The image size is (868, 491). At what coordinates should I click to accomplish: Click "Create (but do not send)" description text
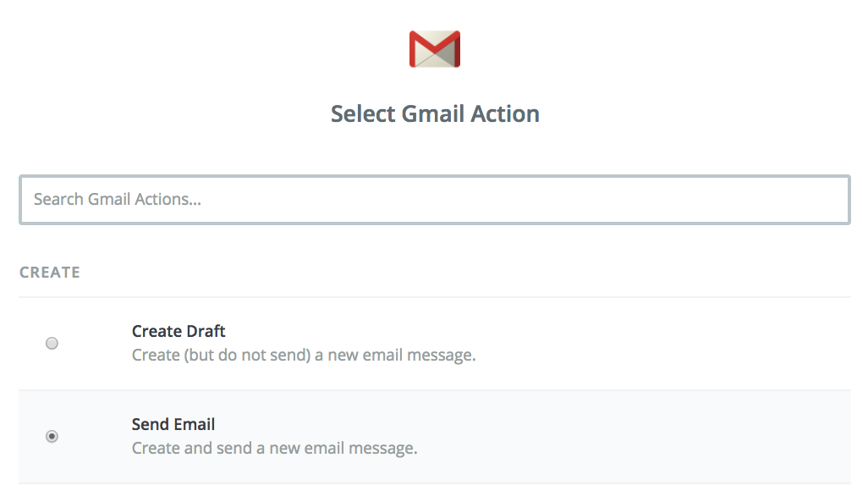(221, 355)
